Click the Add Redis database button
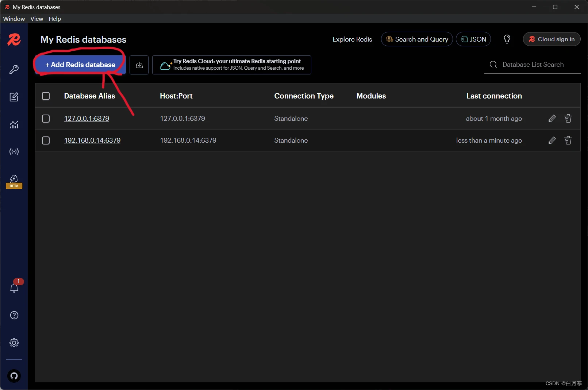This screenshot has height=390, width=588. pos(80,65)
